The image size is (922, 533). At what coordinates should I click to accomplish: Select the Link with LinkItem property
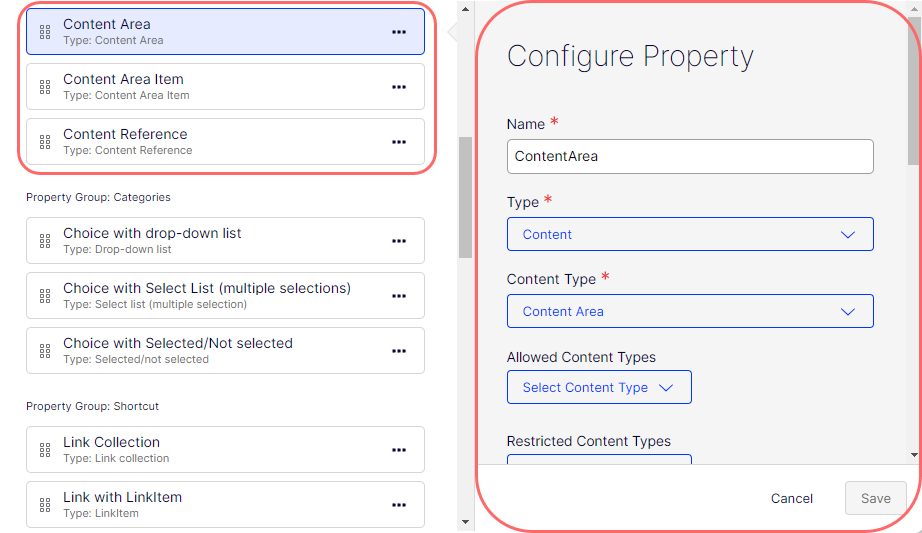225,505
